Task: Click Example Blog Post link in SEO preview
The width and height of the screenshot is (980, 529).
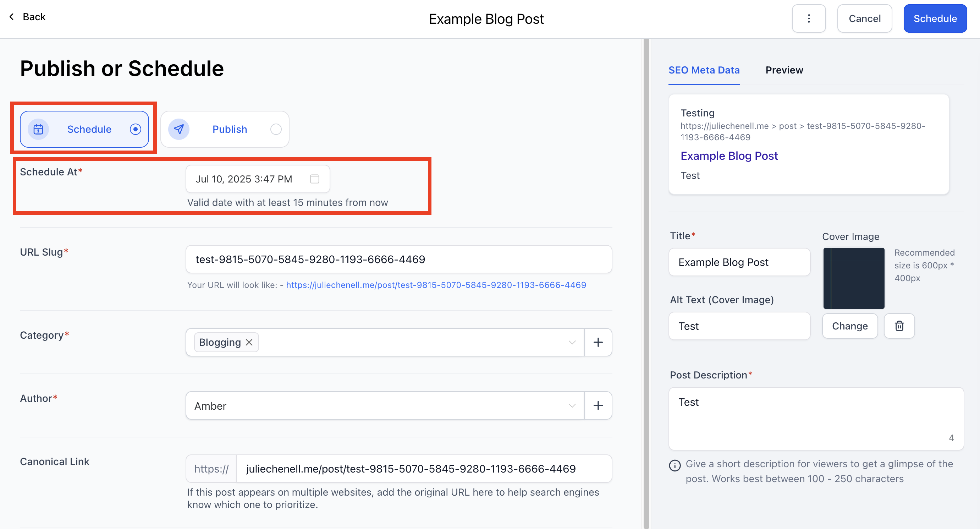Action: tap(729, 156)
